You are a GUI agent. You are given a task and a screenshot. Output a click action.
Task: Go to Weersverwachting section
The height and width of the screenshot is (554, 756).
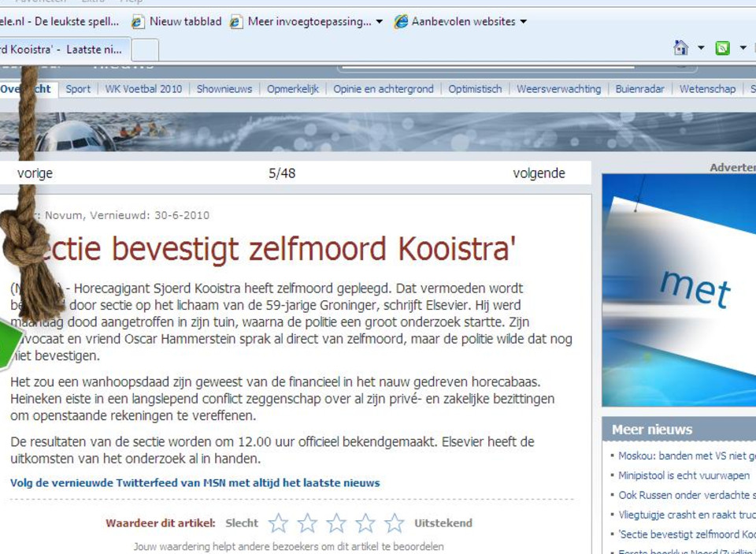coord(559,89)
